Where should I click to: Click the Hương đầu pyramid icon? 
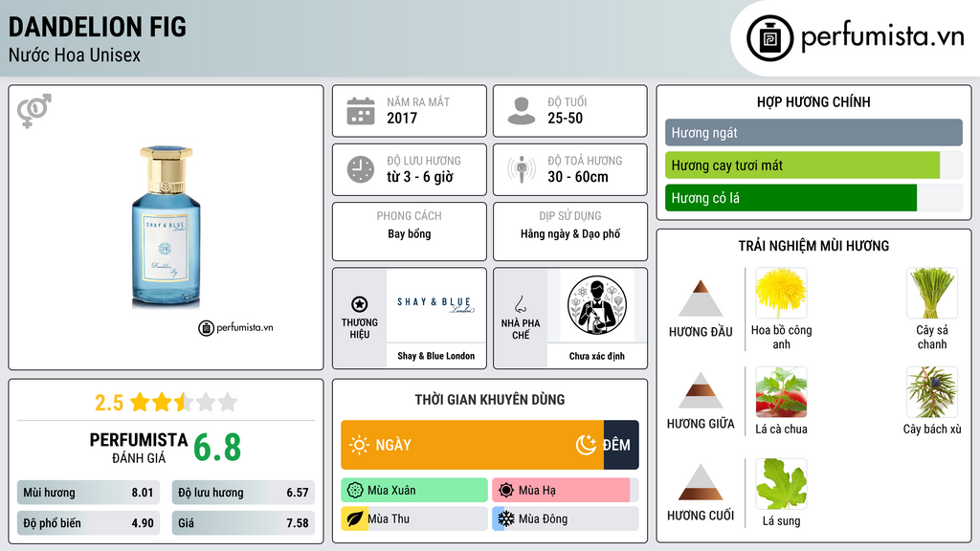(x=701, y=298)
